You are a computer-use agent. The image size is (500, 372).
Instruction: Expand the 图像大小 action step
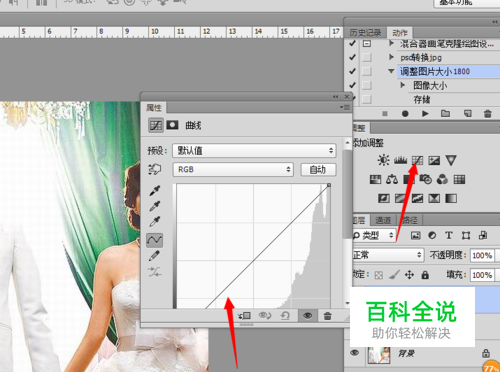[x=403, y=85]
